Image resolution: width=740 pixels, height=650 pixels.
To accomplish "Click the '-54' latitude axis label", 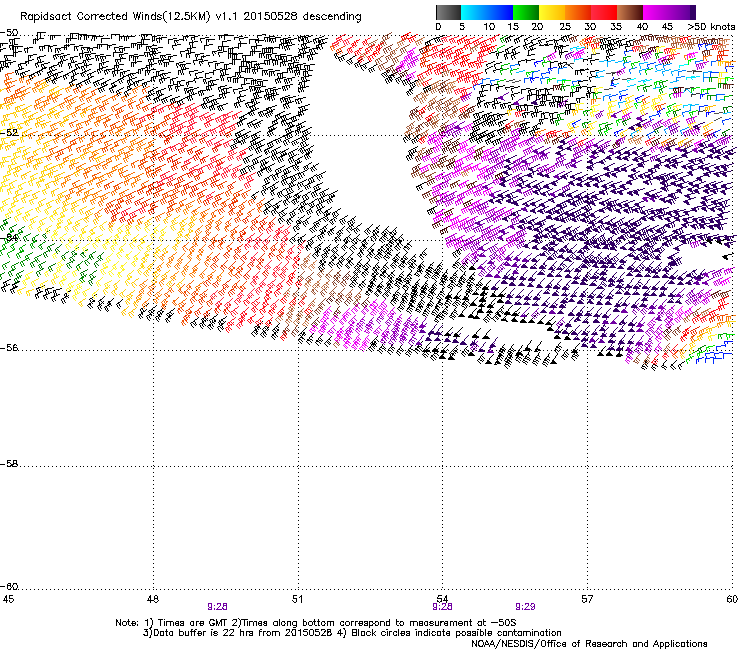I will tap(9, 238).
